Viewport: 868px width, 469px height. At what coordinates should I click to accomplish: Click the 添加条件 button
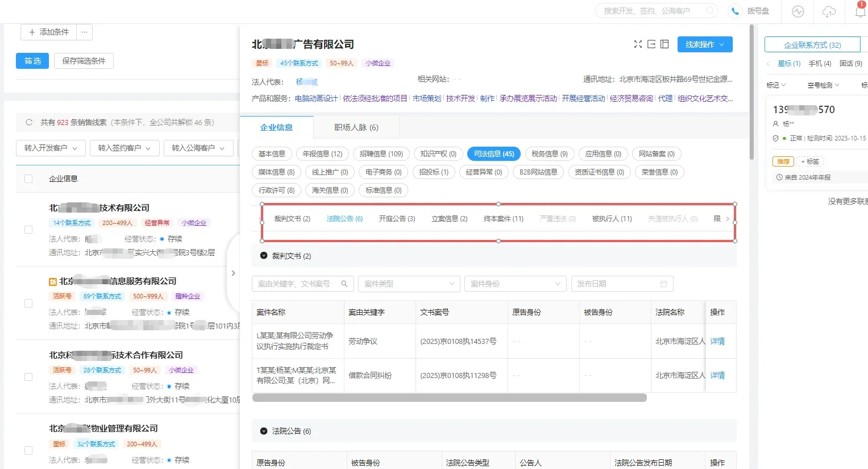pos(48,32)
